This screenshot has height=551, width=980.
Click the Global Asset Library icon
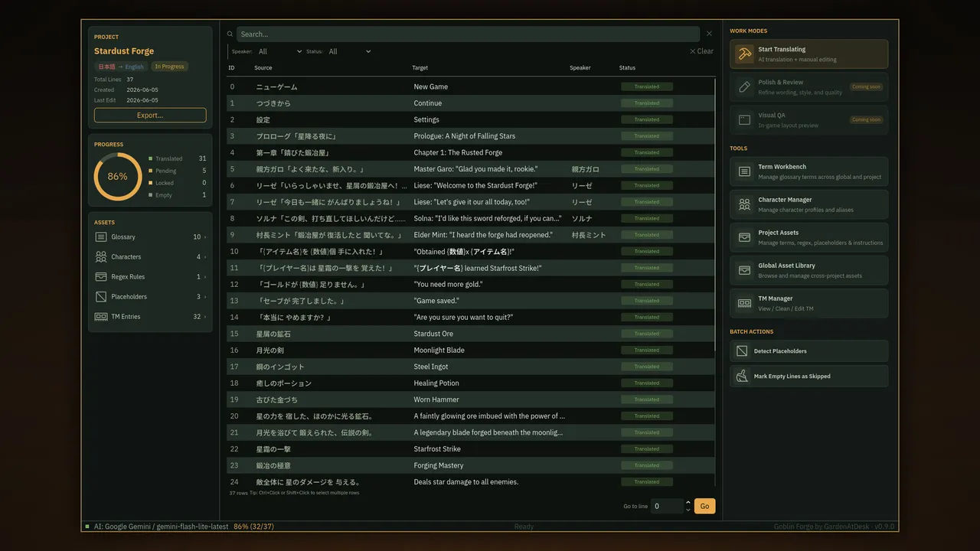(744, 270)
